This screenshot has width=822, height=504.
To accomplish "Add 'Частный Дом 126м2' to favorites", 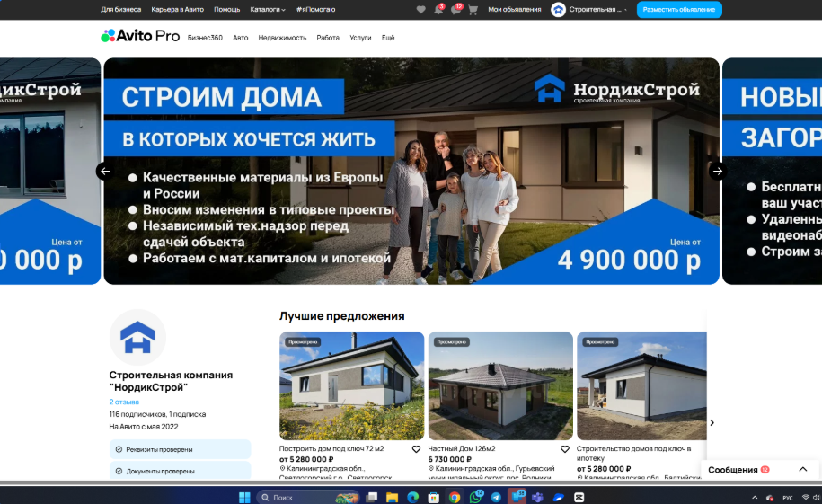I will pyautogui.click(x=564, y=449).
